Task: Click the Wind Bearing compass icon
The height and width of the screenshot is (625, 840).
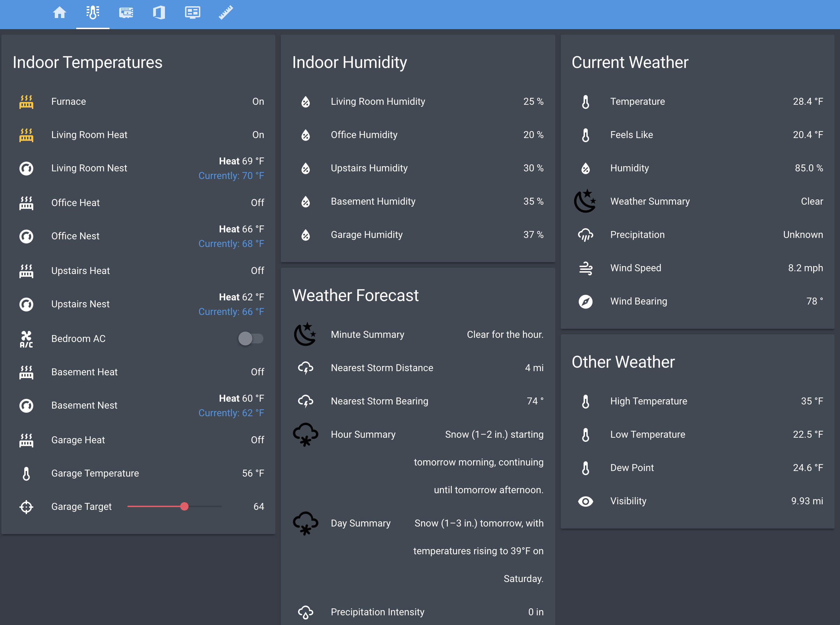Action: pos(585,301)
